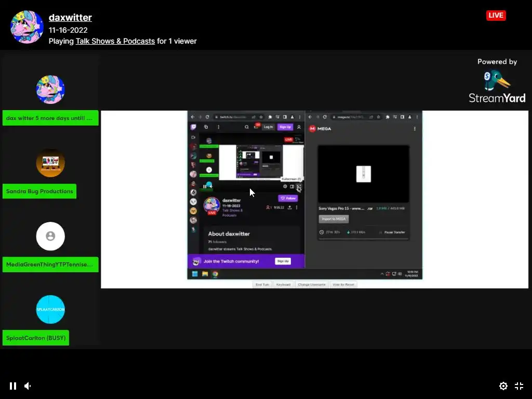Click End Turn below the streamed desktop

262,284
